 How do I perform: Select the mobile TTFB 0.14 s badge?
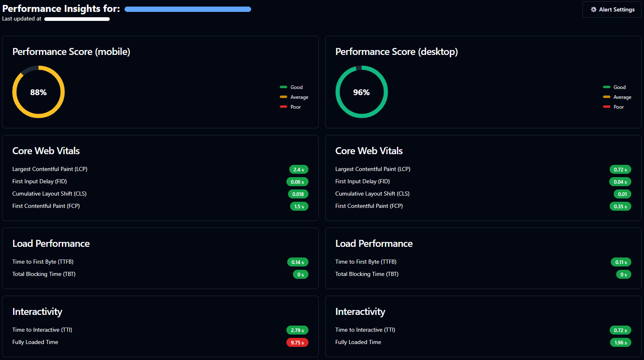point(297,262)
